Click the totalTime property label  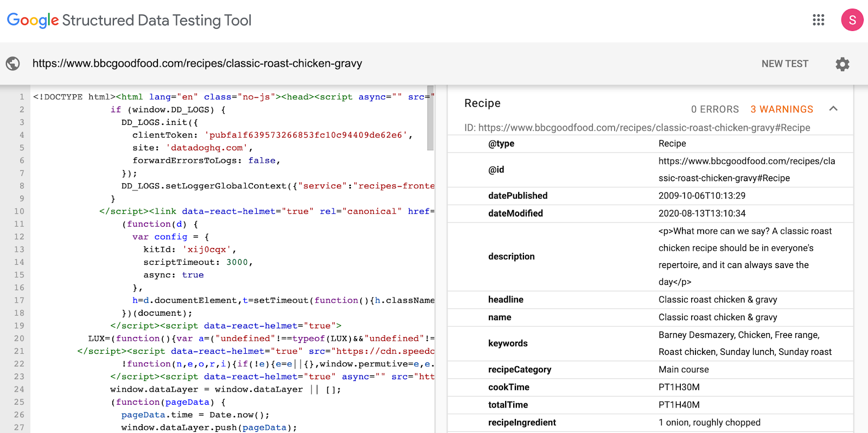(508, 405)
